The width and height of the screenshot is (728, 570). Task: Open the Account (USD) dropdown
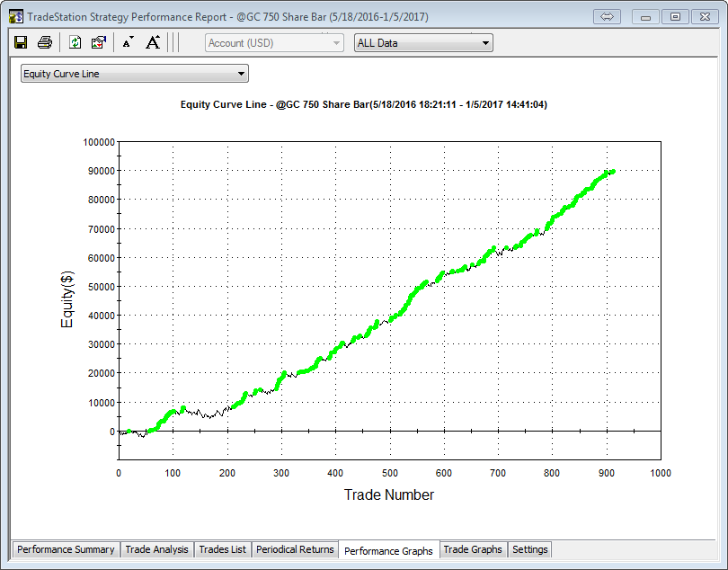pos(274,42)
